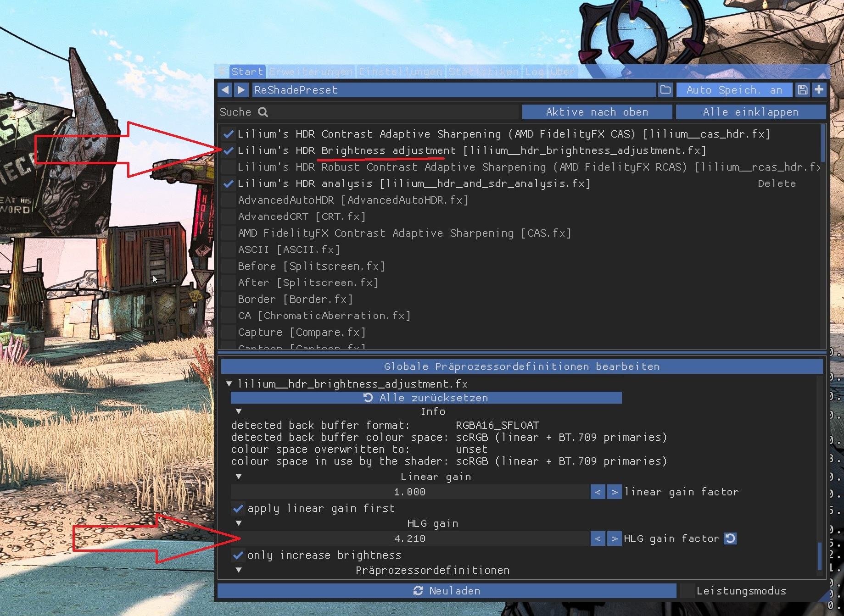Screen dimensions: 844x616
Task: Collapse the lilium__hdr_brightness_adjustment.fx section
Action: click(x=229, y=383)
